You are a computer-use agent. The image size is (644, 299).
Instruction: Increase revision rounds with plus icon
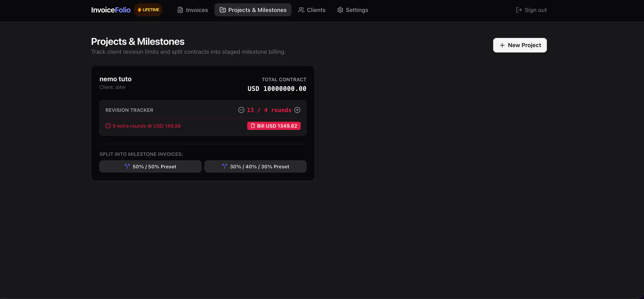point(297,110)
